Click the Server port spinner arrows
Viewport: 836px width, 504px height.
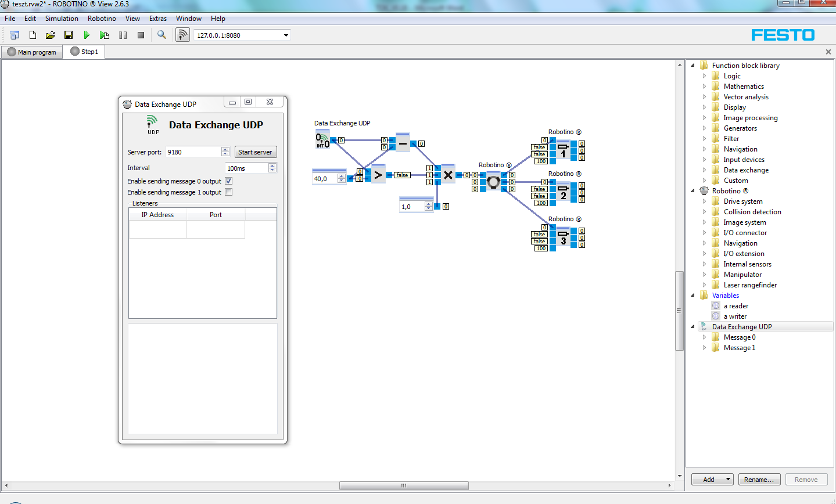[x=225, y=152]
